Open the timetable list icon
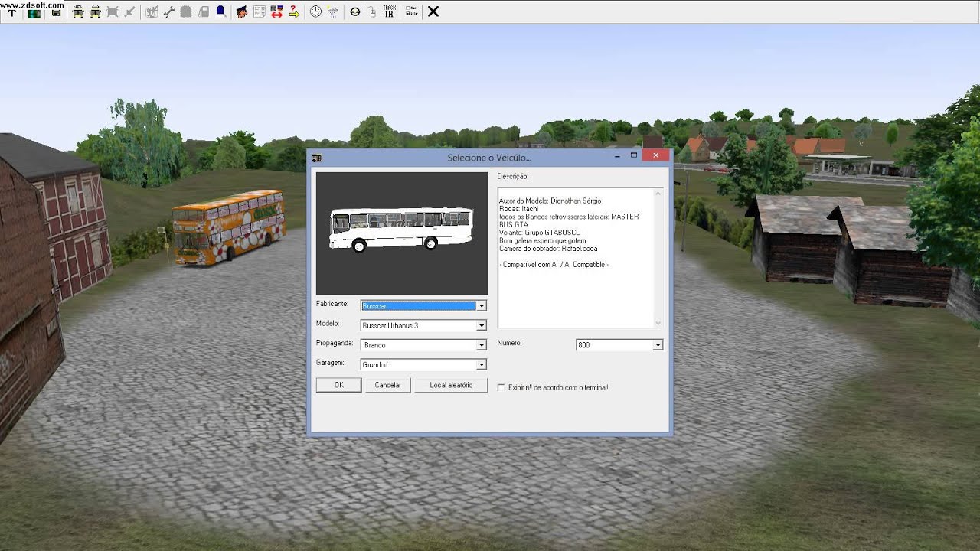Screen dimensions: 980x551 260,11
